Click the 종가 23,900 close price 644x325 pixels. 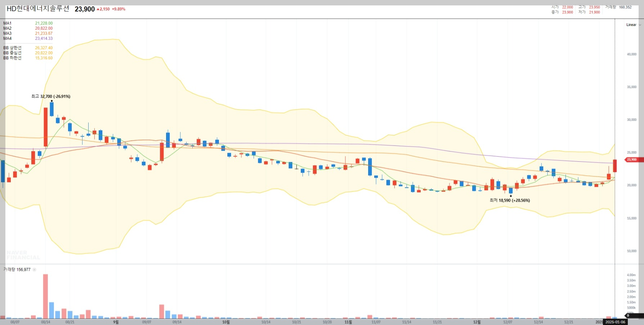click(562, 12)
